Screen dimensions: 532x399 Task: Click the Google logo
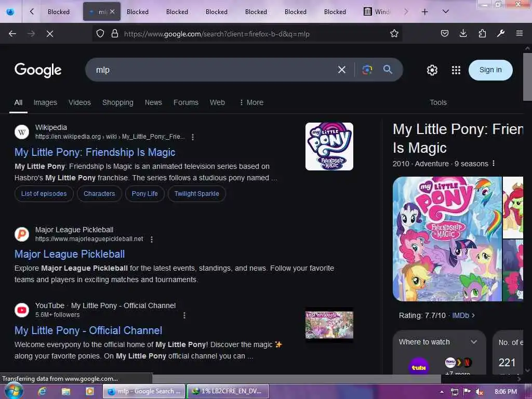[x=38, y=70]
